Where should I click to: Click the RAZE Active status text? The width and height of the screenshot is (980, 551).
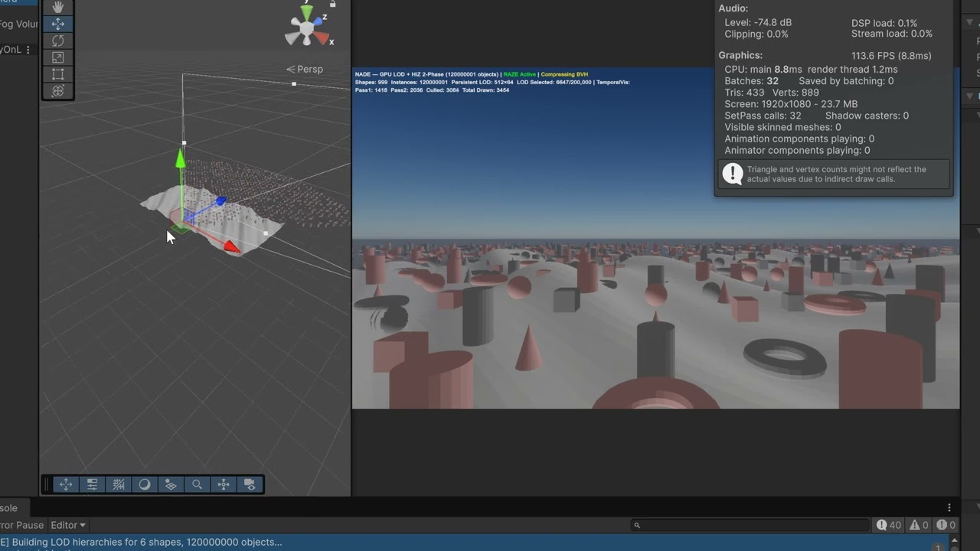click(x=520, y=75)
